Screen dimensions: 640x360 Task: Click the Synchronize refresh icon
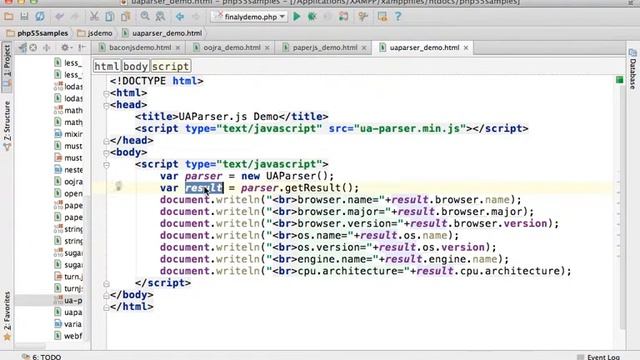[40, 17]
